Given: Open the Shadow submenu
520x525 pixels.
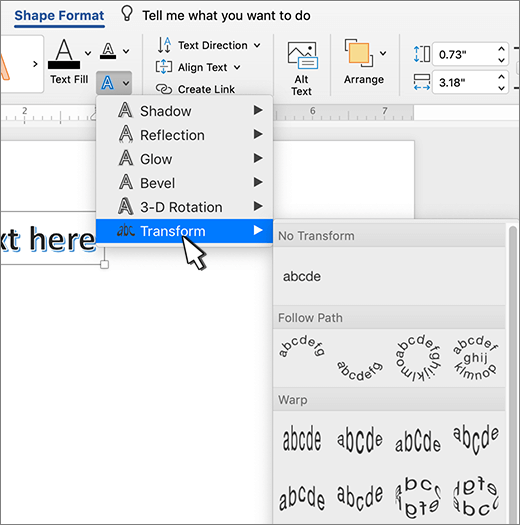Looking at the screenshot, I should tap(184, 110).
